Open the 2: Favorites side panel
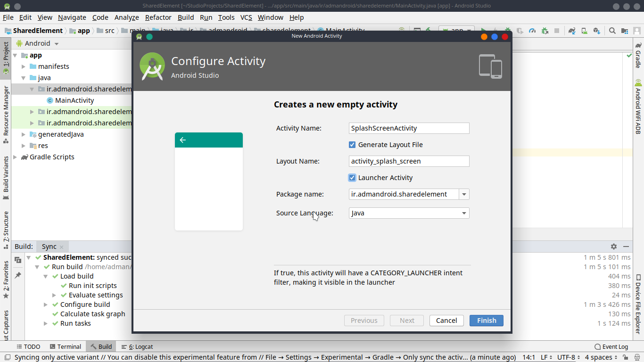 click(x=6, y=280)
